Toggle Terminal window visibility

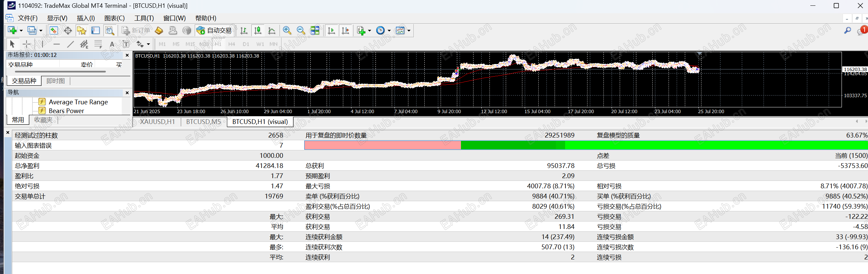pyautogui.click(x=96, y=30)
